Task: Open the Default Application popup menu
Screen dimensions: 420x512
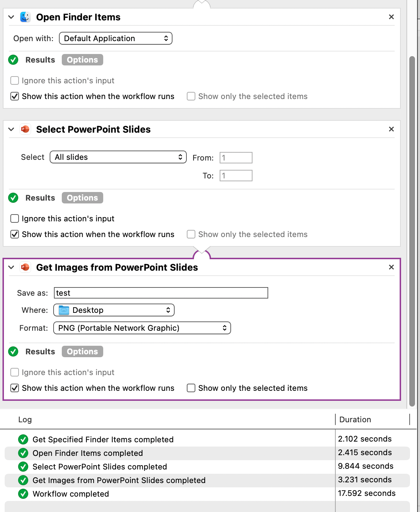Action: pos(116,38)
